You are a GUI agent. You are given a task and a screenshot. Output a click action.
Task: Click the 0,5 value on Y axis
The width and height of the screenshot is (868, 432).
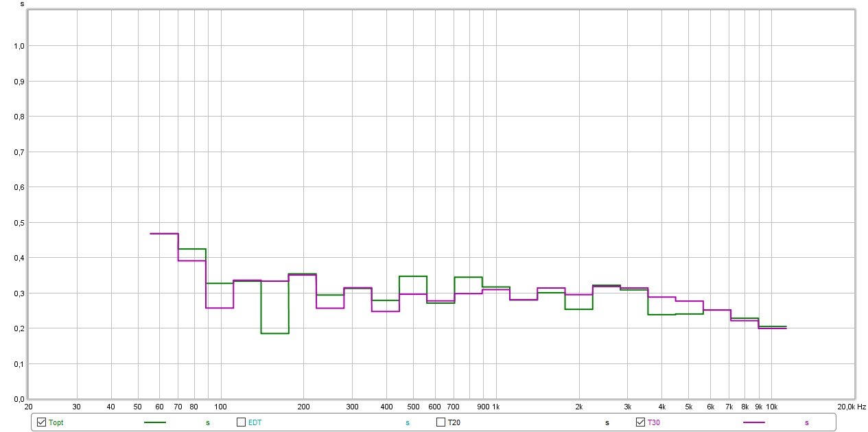[19, 223]
